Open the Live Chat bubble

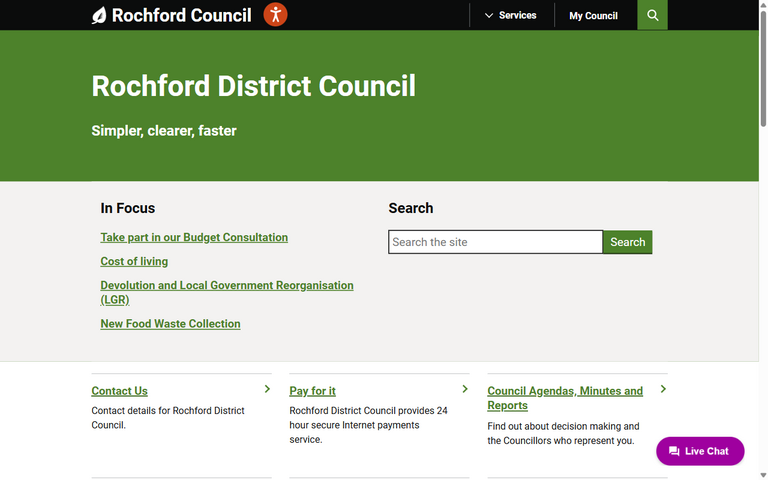click(x=700, y=451)
